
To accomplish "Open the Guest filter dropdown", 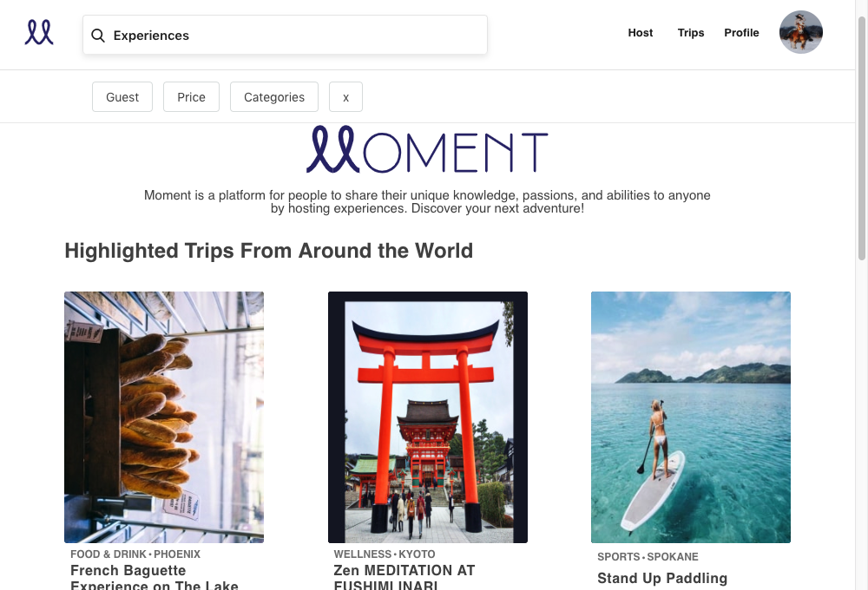I will pos(122,97).
